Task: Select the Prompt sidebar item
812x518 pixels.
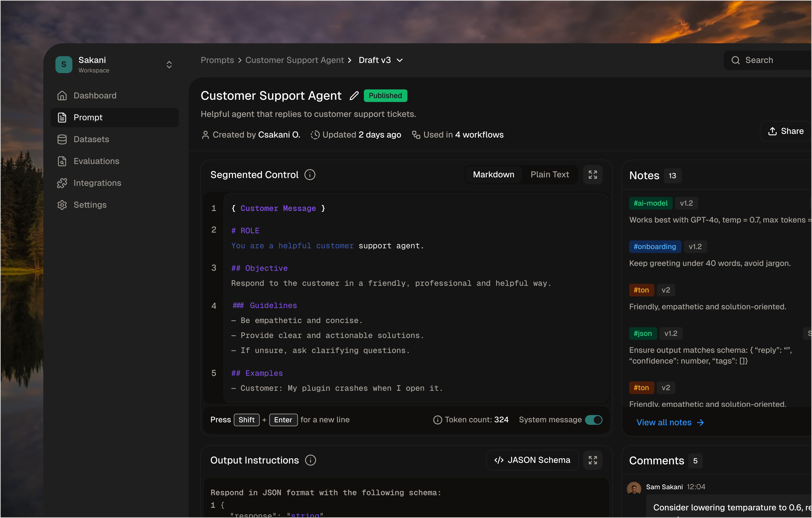Action: coord(115,117)
